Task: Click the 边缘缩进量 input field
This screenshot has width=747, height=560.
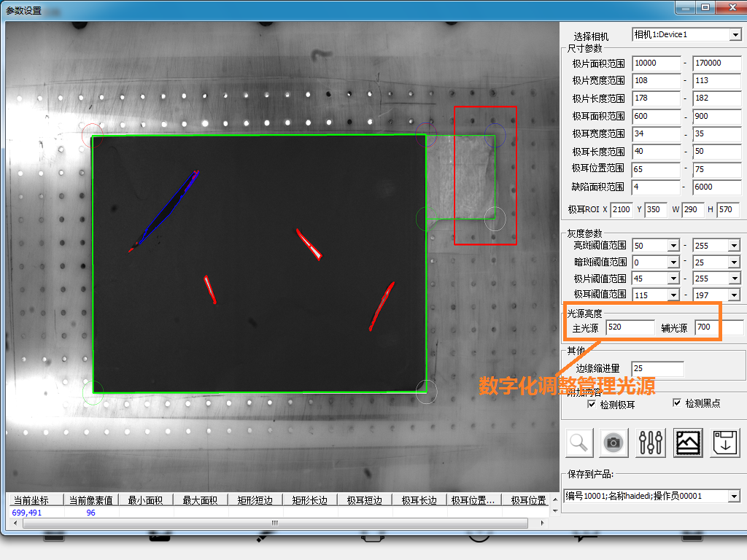Action: coord(657,368)
